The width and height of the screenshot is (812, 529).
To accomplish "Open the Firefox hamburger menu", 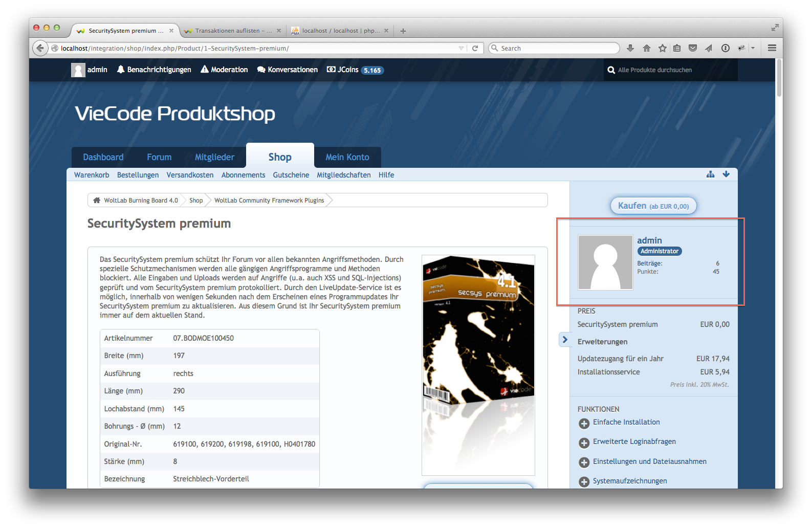I will tap(772, 48).
